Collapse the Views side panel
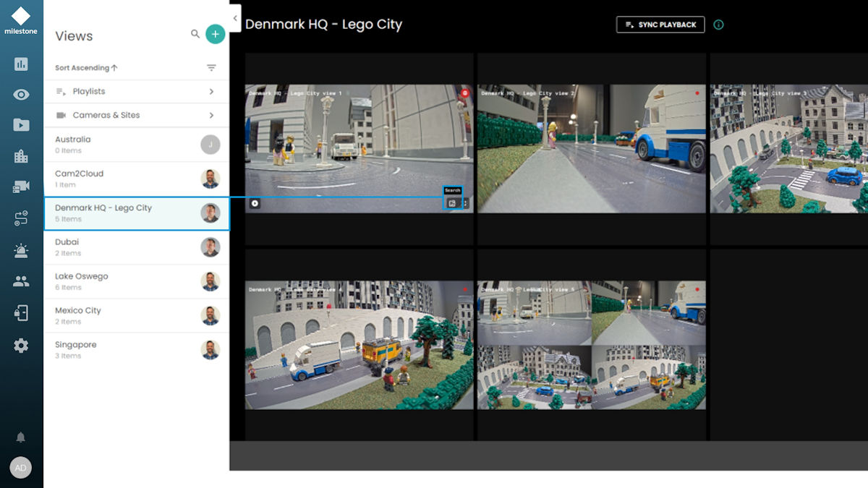Image resolution: width=868 pixels, height=488 pixels. (235, 18)
